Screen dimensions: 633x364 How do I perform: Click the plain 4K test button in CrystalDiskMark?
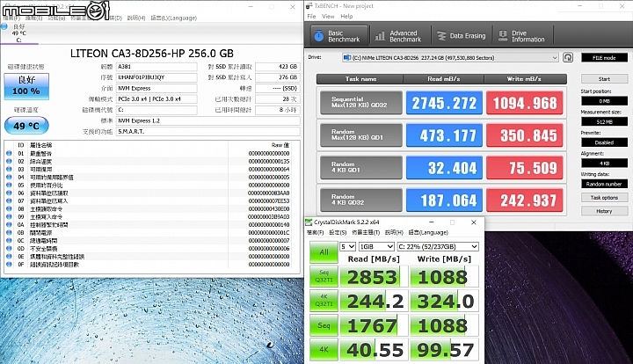tap(324, 349)
